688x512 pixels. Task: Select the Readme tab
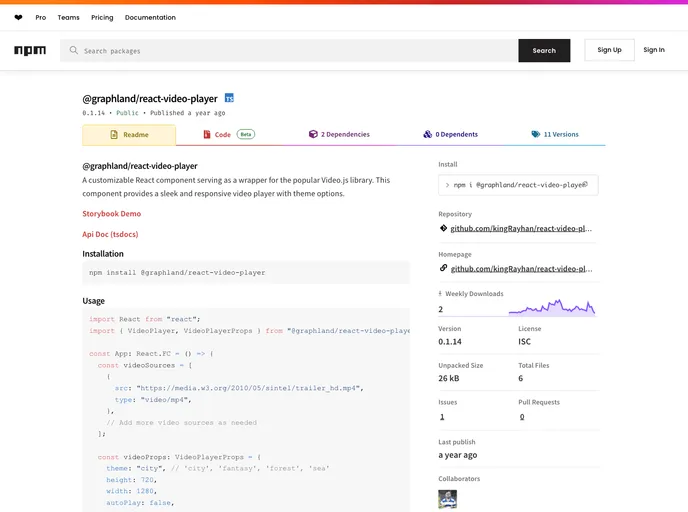click(x=129, y=135)
